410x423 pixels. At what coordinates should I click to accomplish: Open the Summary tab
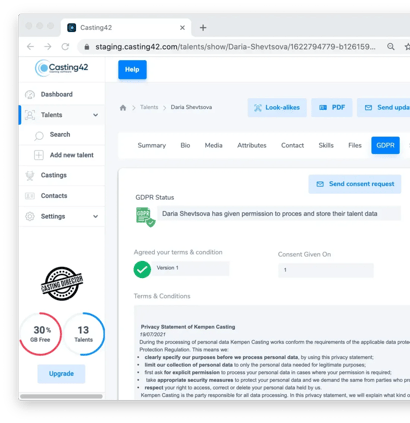click(x=152, y=145)
